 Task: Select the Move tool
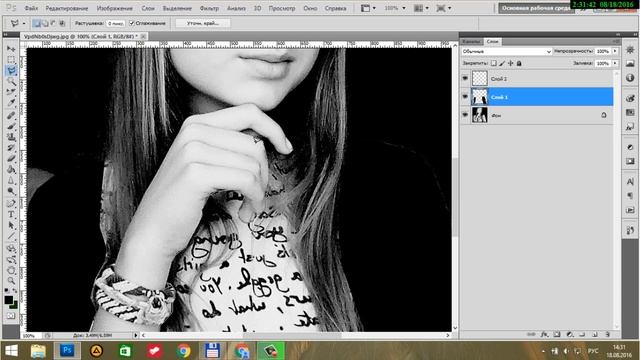(x=11, y=49)
